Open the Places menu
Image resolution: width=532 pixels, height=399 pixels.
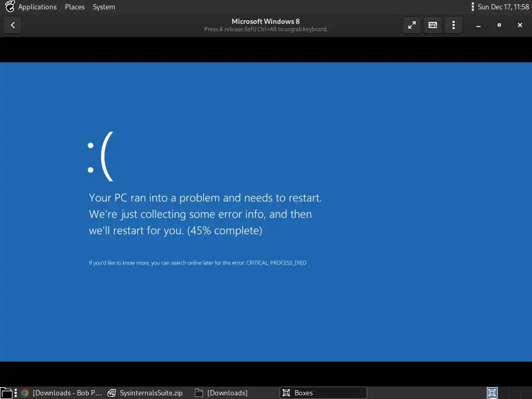click(x=75, y=7)
